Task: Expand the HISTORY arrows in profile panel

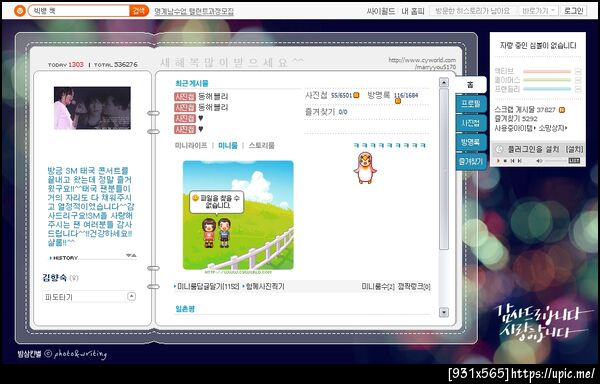Action: coord(131,255)
